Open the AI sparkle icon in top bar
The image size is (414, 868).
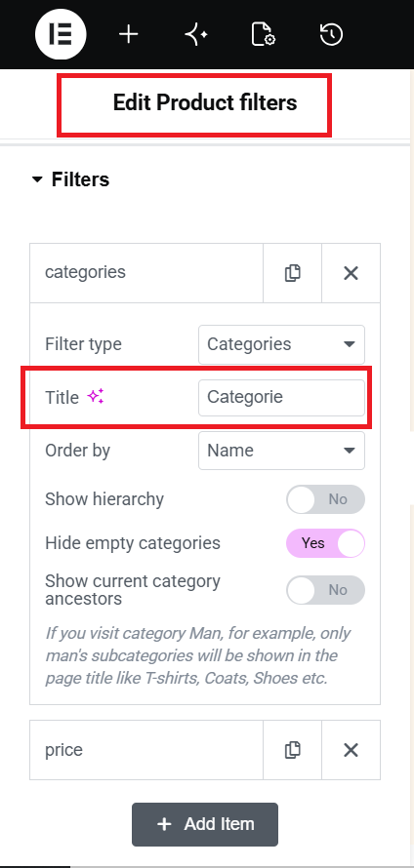tap(196, 35)
